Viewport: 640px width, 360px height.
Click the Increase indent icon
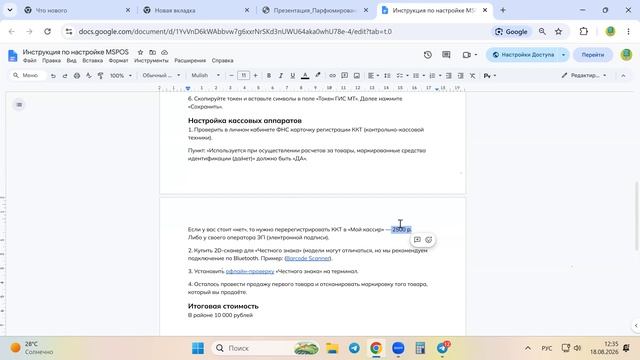click(460, 76)
